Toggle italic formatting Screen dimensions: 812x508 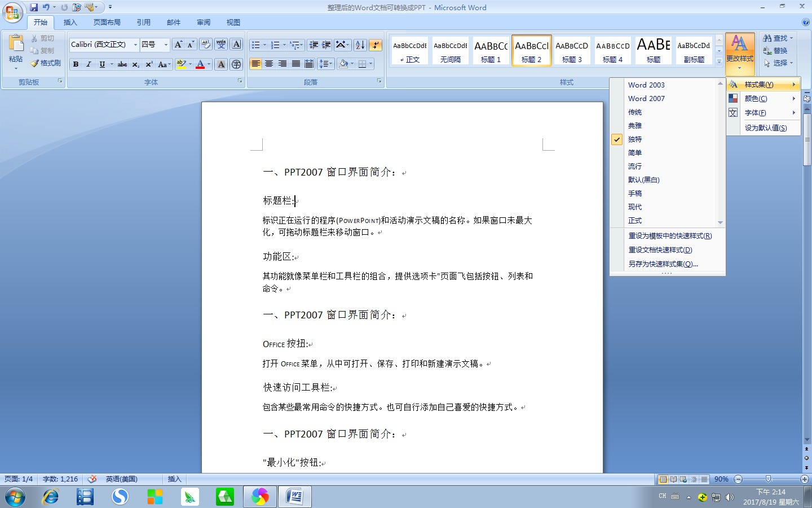(x=89, y=64)
